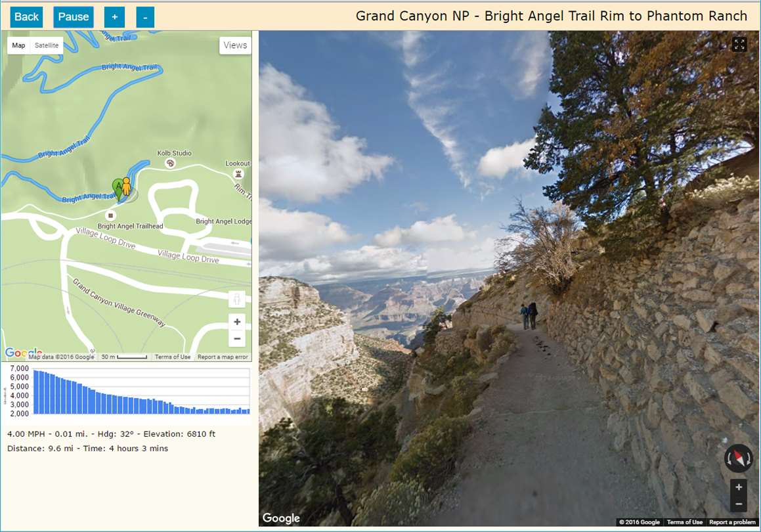Pause the trail playback
Screen dimensions: 761x532
click(74, 17)
